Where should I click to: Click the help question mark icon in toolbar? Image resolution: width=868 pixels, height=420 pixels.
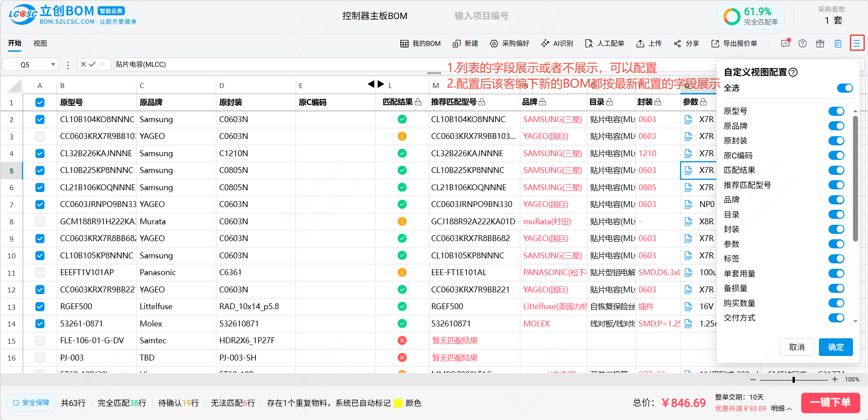[x=803, y=44]
